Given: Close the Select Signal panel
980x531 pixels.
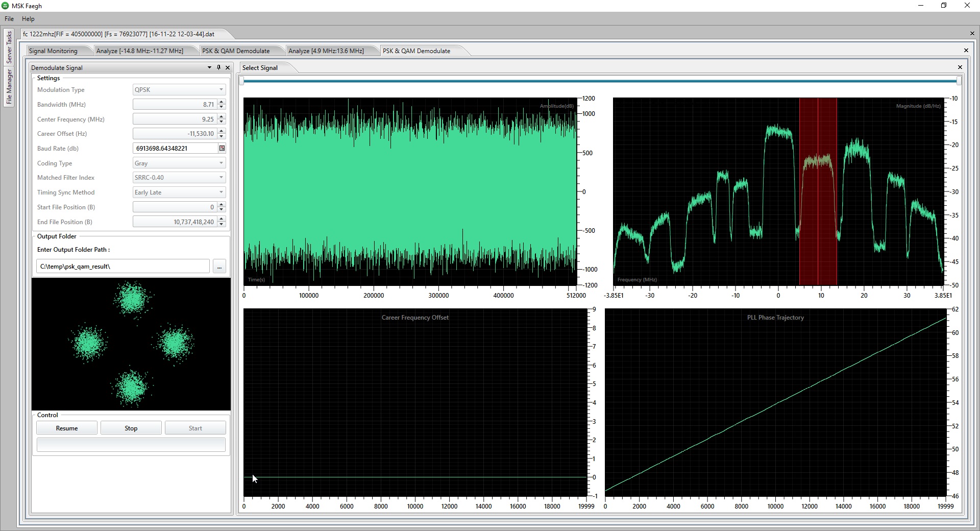Looking at the screenshot, I should pos(960,67).
